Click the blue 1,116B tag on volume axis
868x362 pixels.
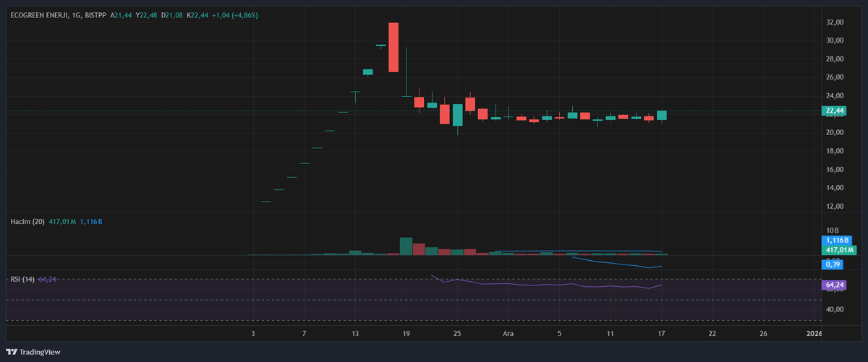click(x=836, y=240)
